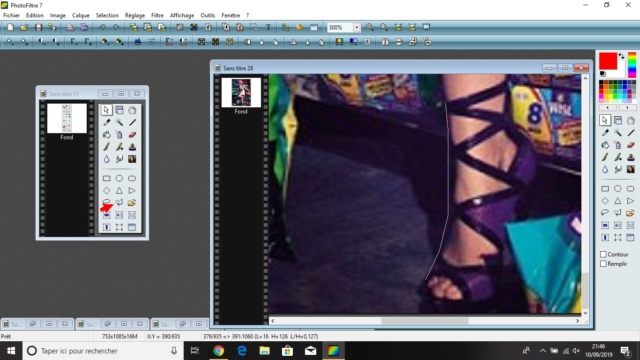Select the Fond layer thumbnail in Sans titre 28
This screenshot has height=360, width=640.
coord(241,93)
